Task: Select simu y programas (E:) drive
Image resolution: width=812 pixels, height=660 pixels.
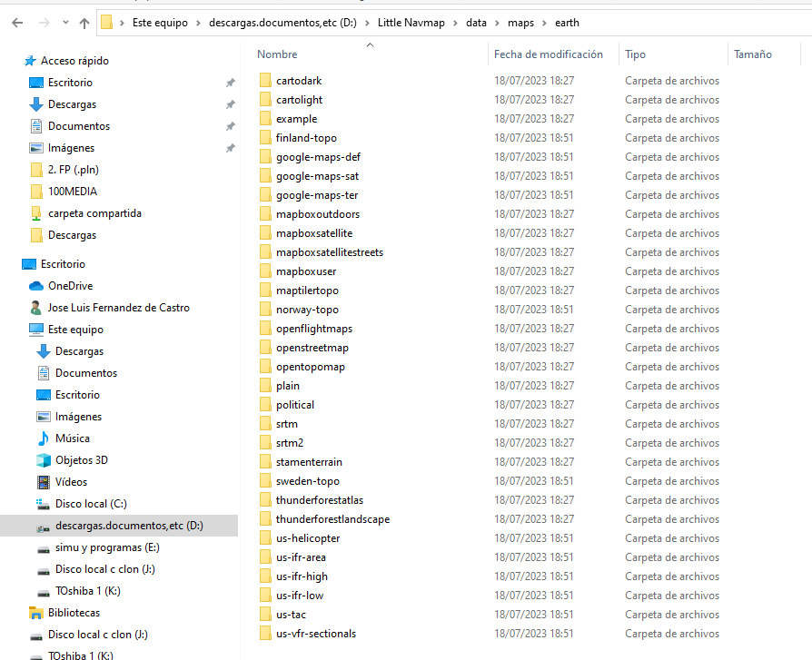Action: tap(107, 547)
